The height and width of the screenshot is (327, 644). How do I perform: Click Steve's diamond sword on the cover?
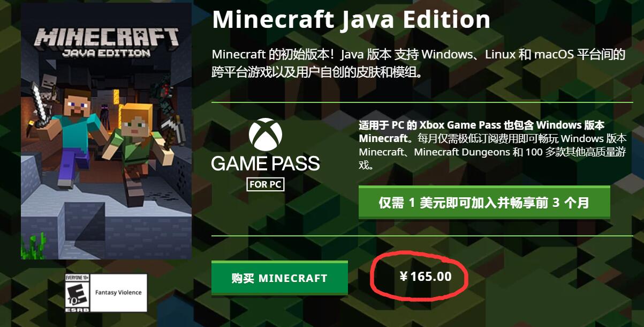pyautogui.click(x=41, y=103)
